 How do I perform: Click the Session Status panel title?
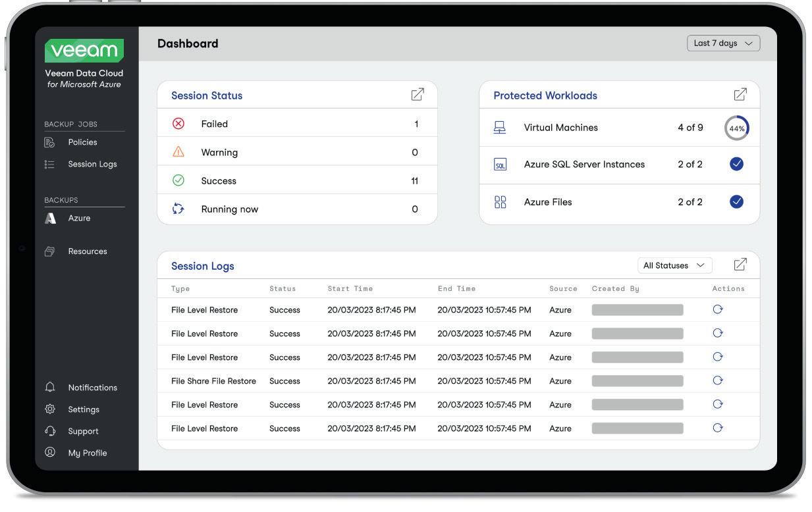(x=207, y=95)
